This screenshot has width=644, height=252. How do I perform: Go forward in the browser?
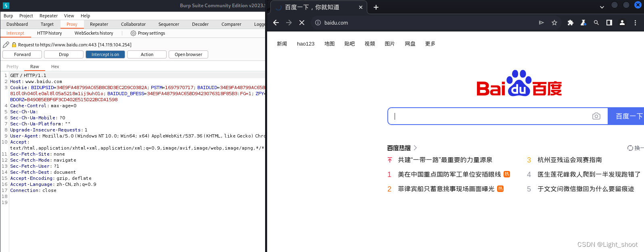pyautogui.click(x=289, y=23)
